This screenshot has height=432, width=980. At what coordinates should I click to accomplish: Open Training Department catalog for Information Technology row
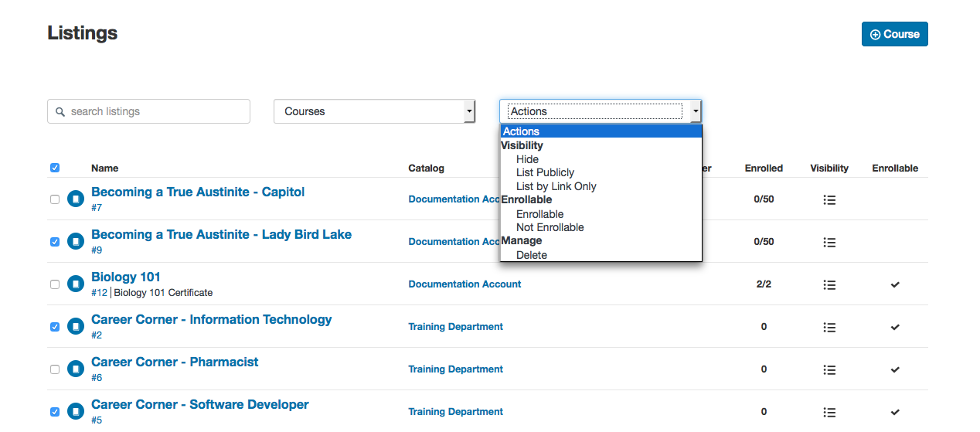455,327
